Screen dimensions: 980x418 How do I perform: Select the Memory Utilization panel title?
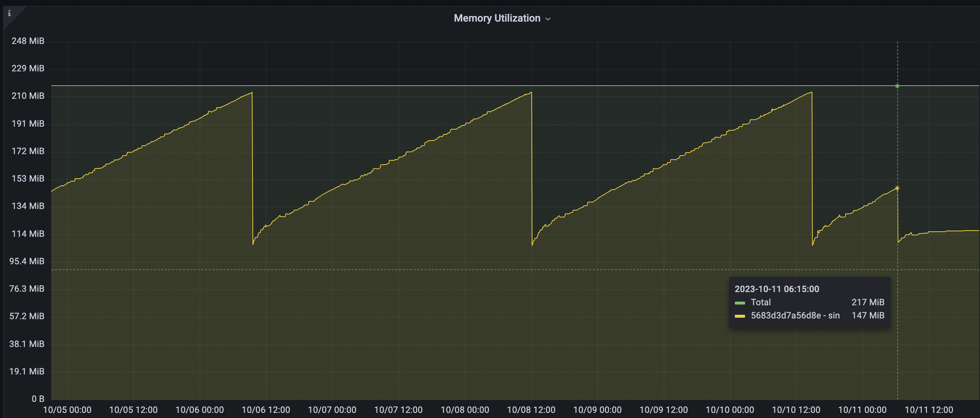pyautogui.click(x=497, y=18)
